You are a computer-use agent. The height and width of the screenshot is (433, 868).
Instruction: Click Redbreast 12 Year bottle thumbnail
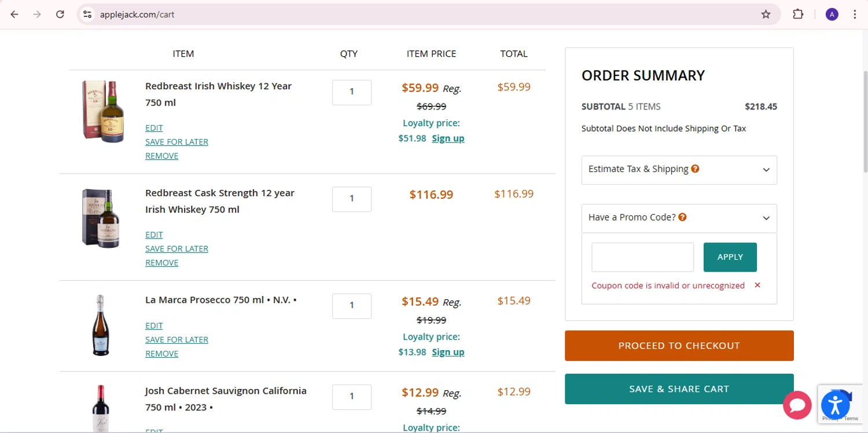[103, 112]
